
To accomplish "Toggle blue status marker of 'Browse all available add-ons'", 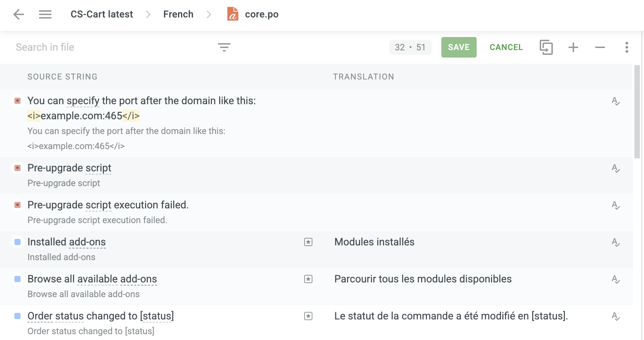I will 17,279.
